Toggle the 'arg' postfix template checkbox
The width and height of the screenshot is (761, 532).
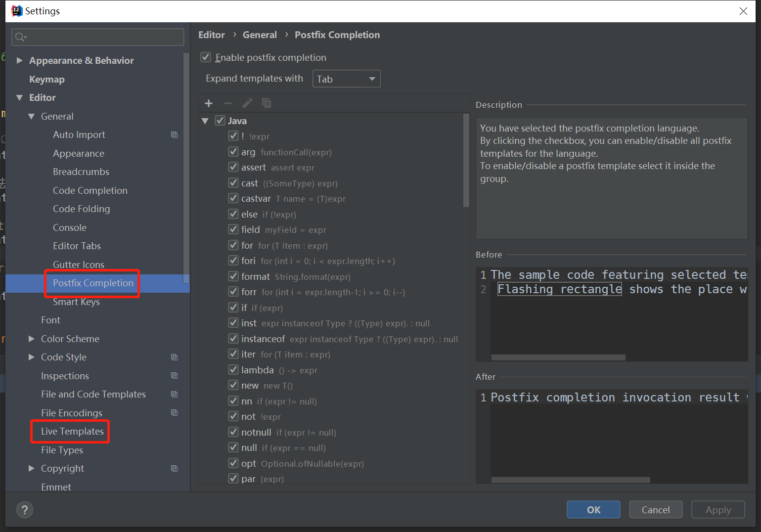click(233, 152)
